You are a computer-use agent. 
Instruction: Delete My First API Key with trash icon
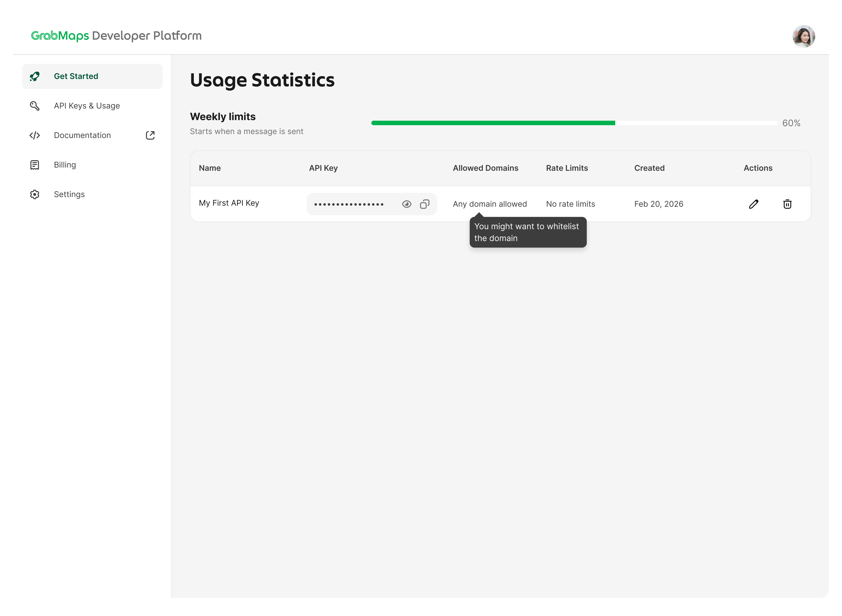click(x=787, y=204)
